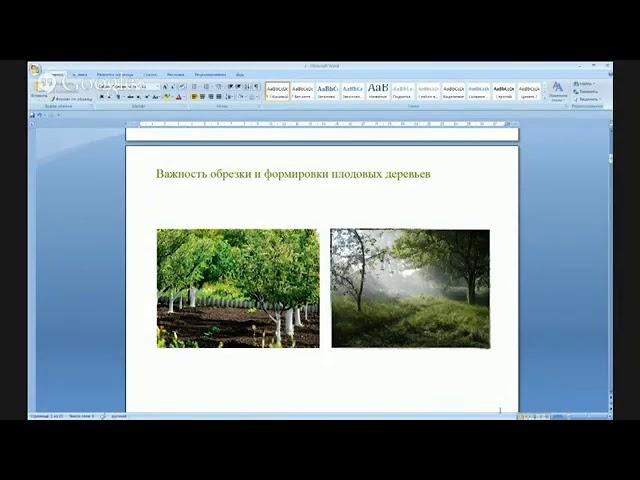Clear formatting with the eraser icon
Screen dimensions: 640x480
tap(182, 87)
